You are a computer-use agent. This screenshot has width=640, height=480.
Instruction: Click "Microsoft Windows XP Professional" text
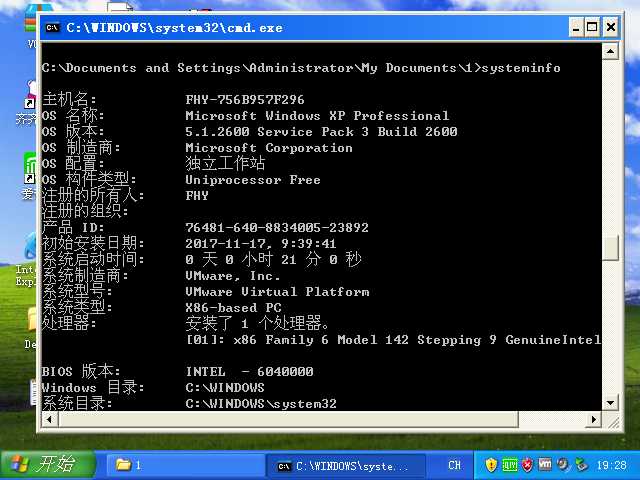(x=317, y=116)
